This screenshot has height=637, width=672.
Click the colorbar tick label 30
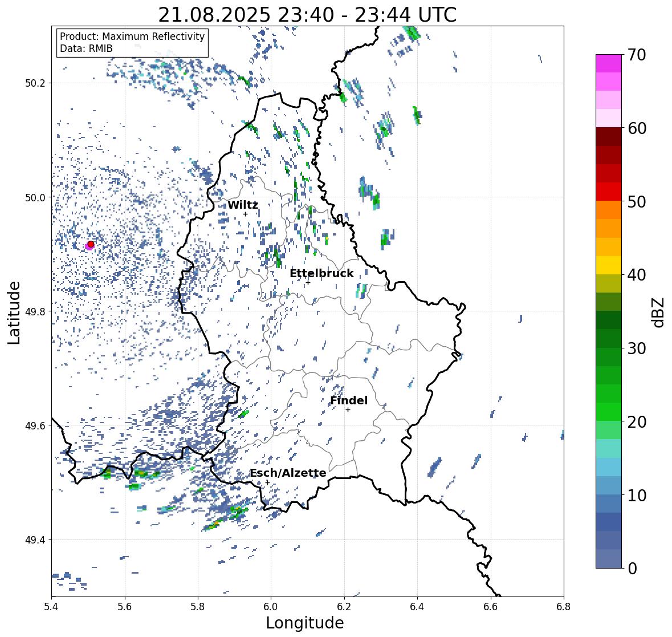point(637,348)
